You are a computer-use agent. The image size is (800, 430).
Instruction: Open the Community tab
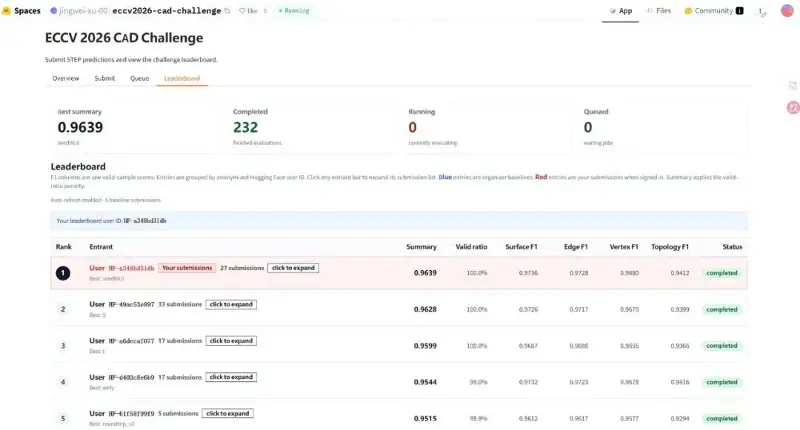tap(713, 11)
